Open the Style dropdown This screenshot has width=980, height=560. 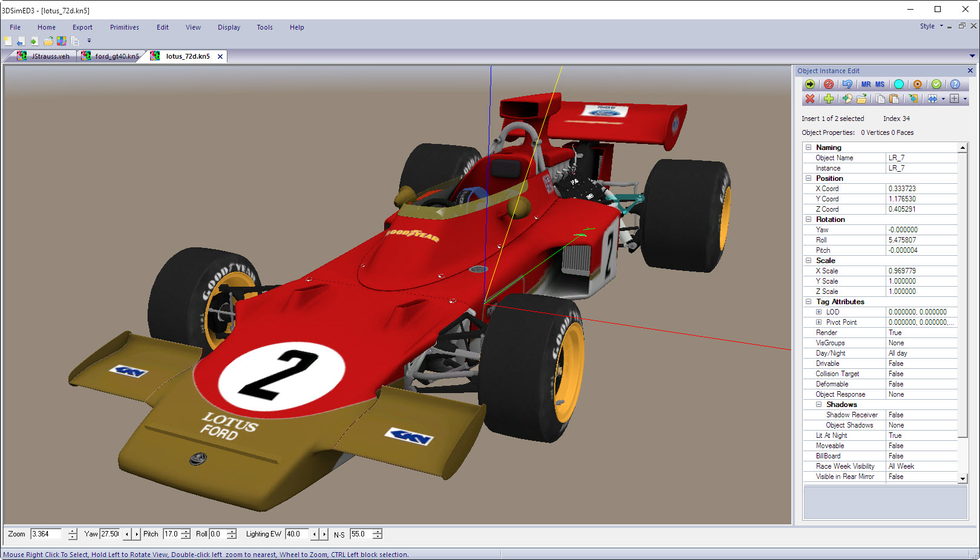tap(932, 26)
